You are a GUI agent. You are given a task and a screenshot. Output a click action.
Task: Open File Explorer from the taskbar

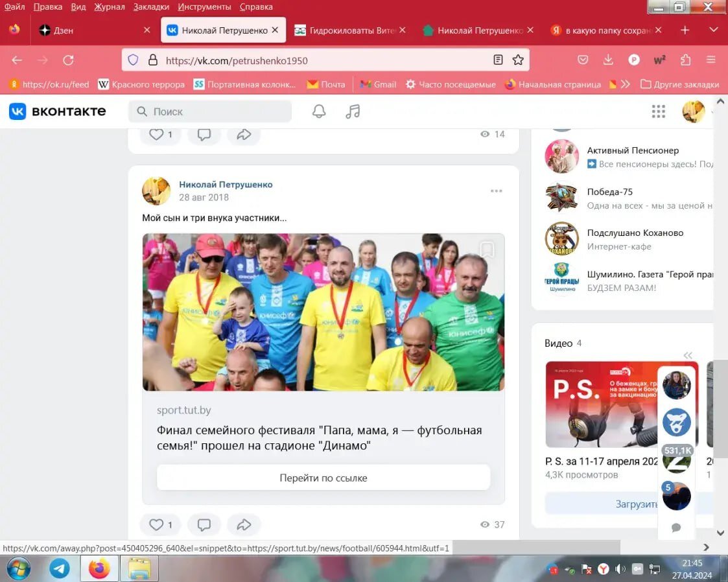[139, 568]
